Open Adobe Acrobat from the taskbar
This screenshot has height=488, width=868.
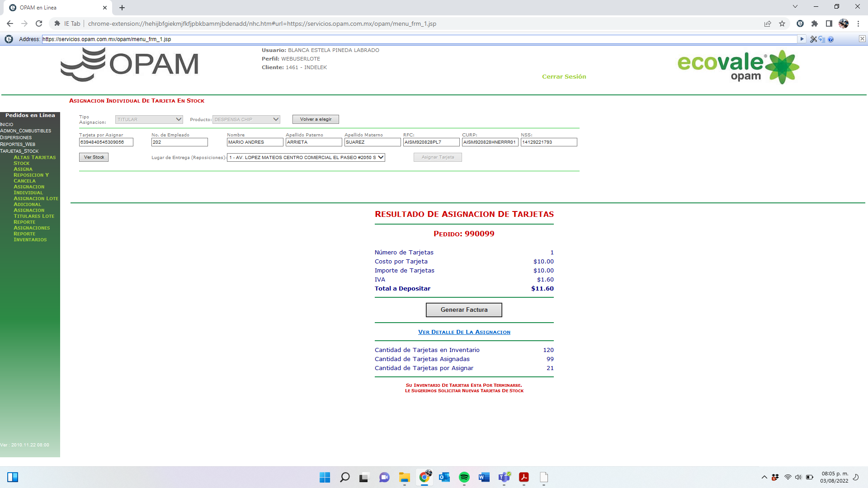tap(524, 477)
